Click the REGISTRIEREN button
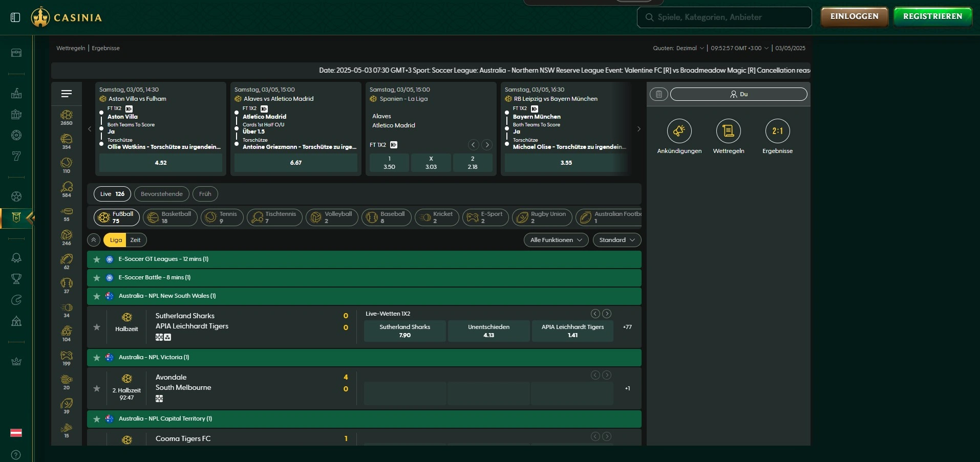This screenshot has width=980, height=462. 932,16
